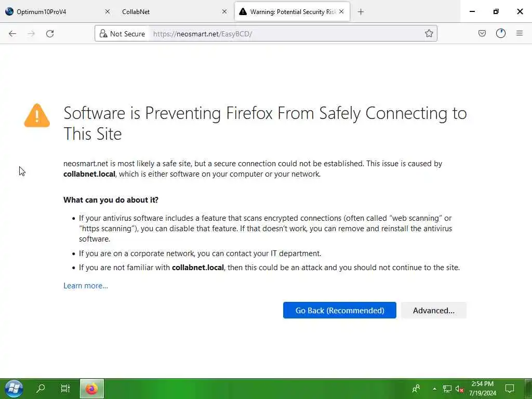The width and height of the screenshot is (532, 399).
Task: Click the forward navigation arrow
Action: [x=31, y=34]
